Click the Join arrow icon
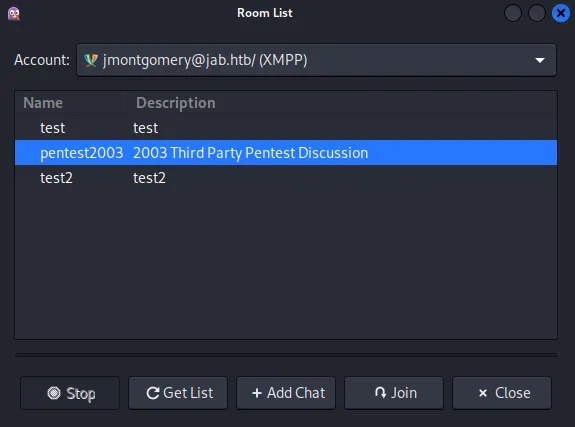The width and height of the screenshot is (575, 427). click(380, 393)
